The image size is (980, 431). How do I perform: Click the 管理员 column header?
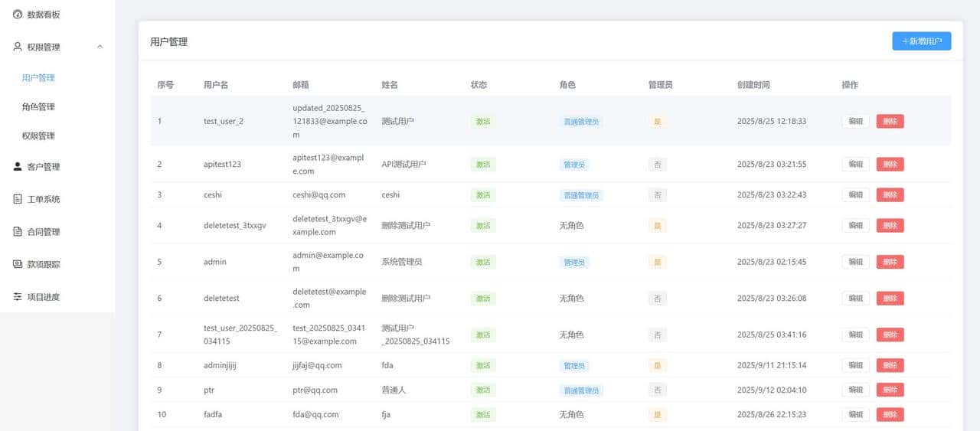coord(661,85)
